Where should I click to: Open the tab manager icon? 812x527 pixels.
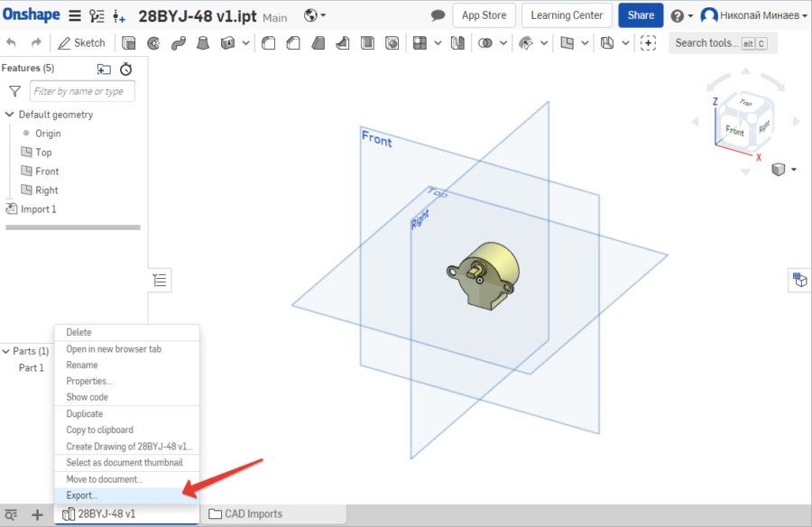(x=11, y=514)
